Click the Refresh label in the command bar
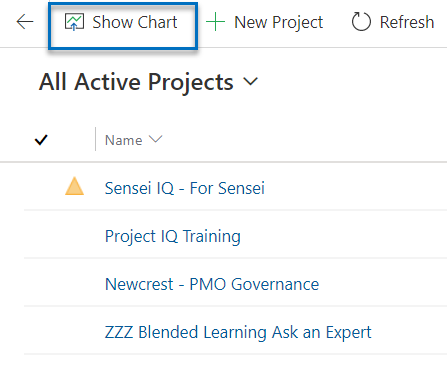This screenshot has width=447, height=373. 407,22
